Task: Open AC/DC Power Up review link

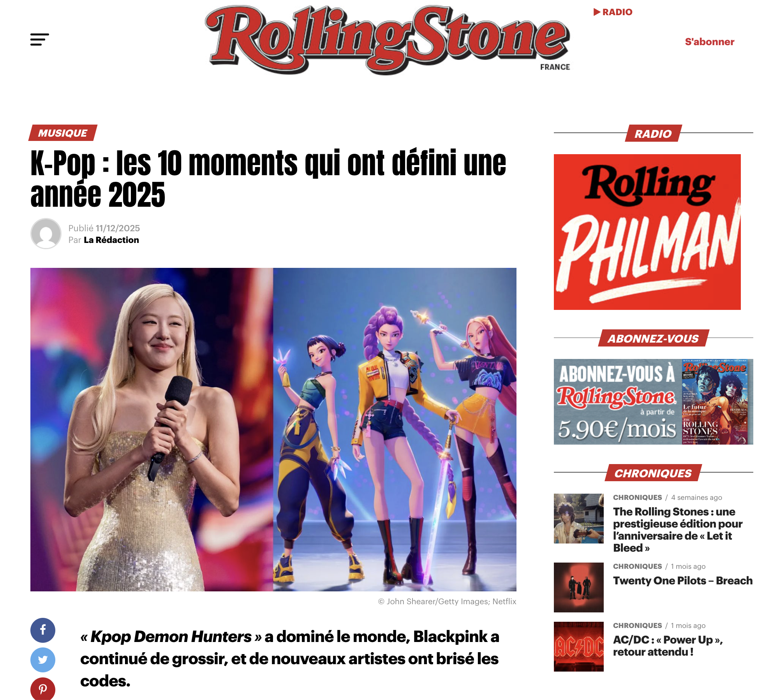Action: click(668, 645)
